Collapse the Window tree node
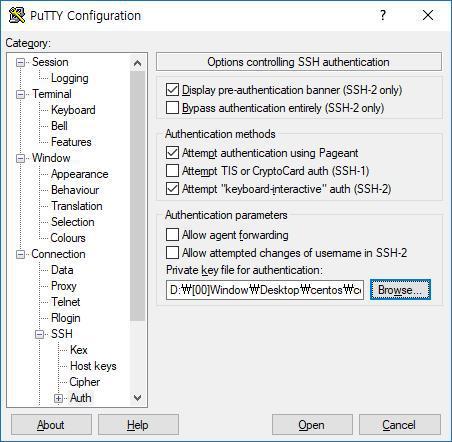 [x=21, y=158]
